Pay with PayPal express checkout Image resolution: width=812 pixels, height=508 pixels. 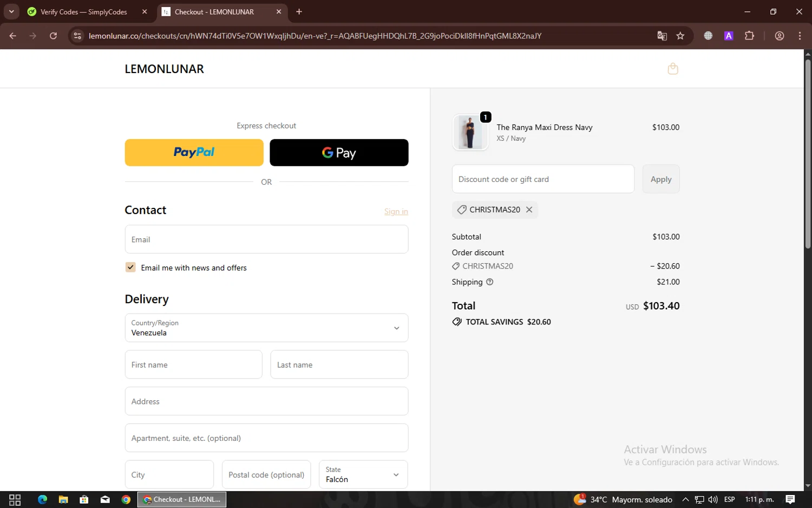pos(194,153)
